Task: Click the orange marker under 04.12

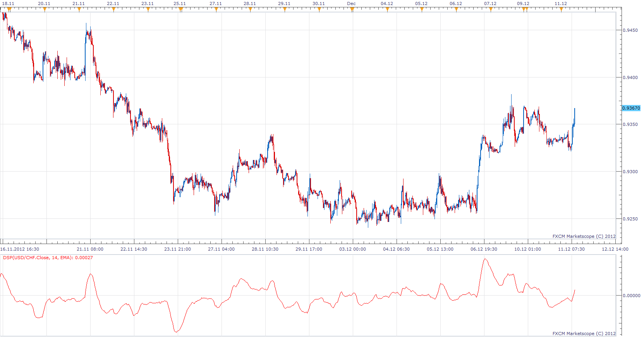Action: click(387, 9)
